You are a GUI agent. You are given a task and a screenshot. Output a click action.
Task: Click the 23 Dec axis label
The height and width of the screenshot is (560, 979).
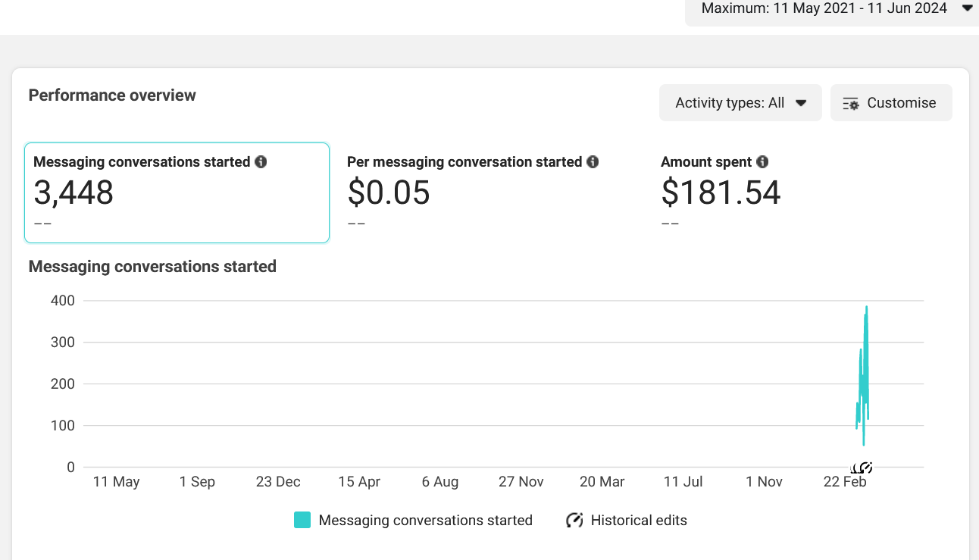pos(278,482)
